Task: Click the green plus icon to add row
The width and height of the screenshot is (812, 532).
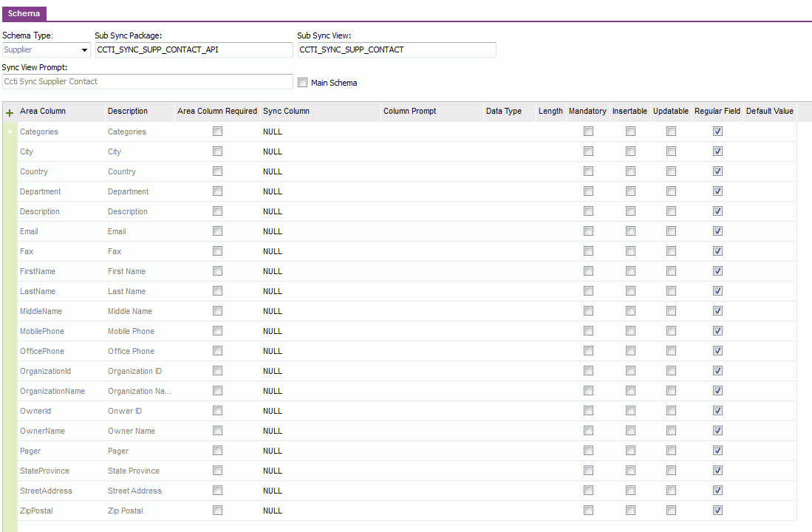Action: tap(9, 113)
